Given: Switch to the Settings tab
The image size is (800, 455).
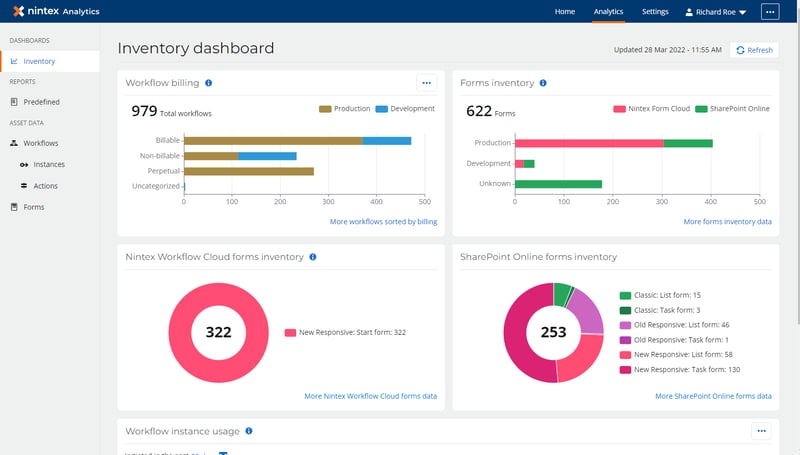Looking at the screenshot, I should coord(655,12).
